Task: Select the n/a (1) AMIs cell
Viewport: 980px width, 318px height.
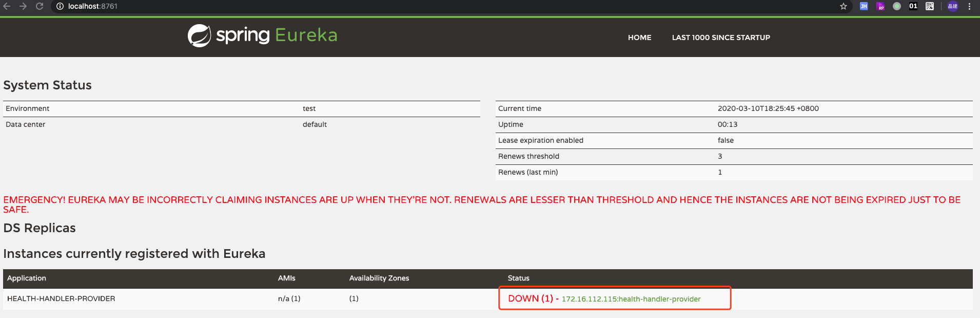Action: [x=289, y=298]
